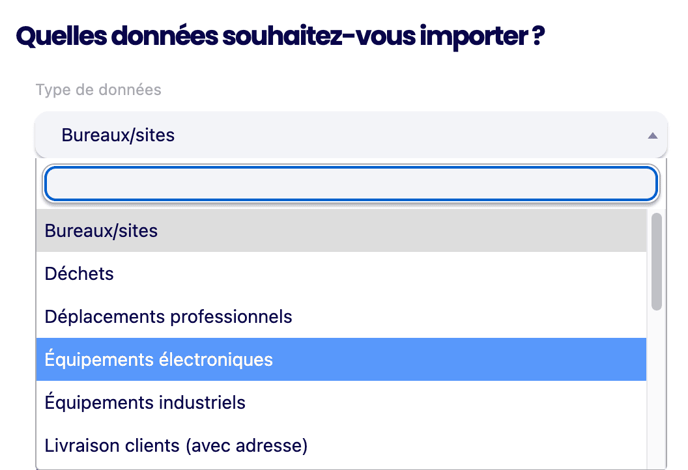Click the Type de données label
The width and height of the screenshot is (688, 470).
tap(98, 90)
